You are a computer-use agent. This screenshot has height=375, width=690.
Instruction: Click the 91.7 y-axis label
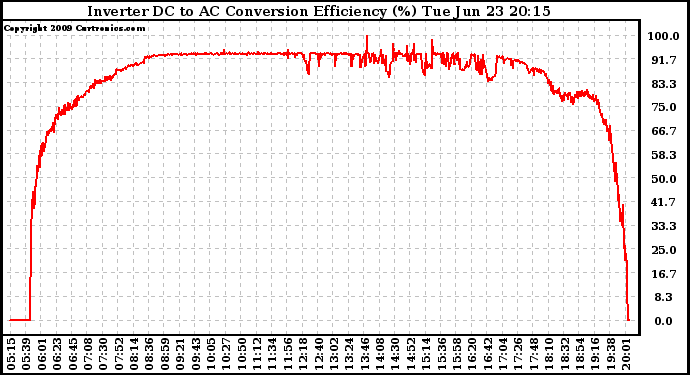[664, 60]
